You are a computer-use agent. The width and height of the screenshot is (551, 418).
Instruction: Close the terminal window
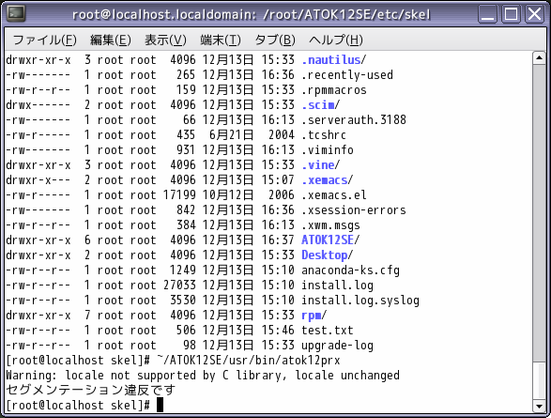(534, 14)
